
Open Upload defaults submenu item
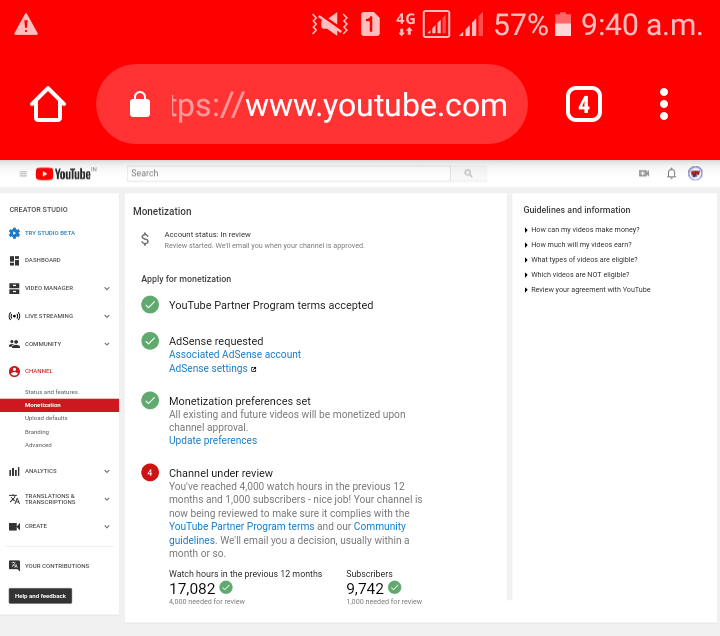46,418
